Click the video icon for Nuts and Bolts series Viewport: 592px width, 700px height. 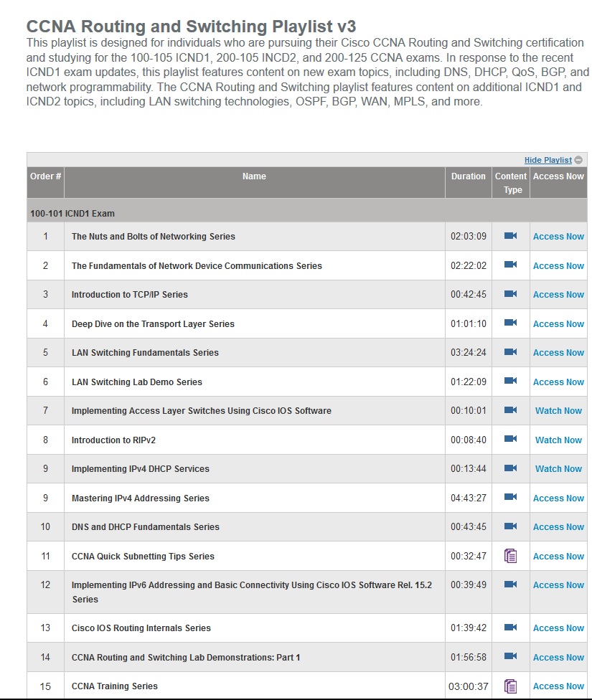click(x=511, y=236)
